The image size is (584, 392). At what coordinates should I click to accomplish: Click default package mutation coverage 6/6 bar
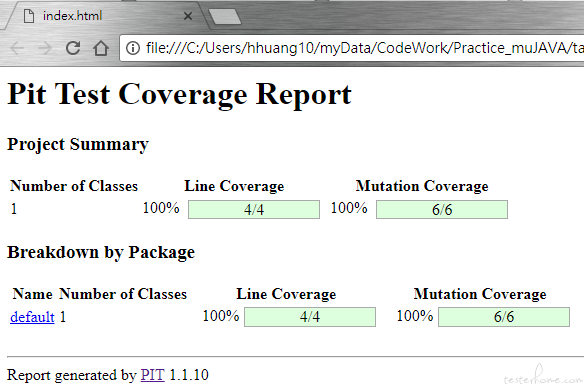coord(504,317)
